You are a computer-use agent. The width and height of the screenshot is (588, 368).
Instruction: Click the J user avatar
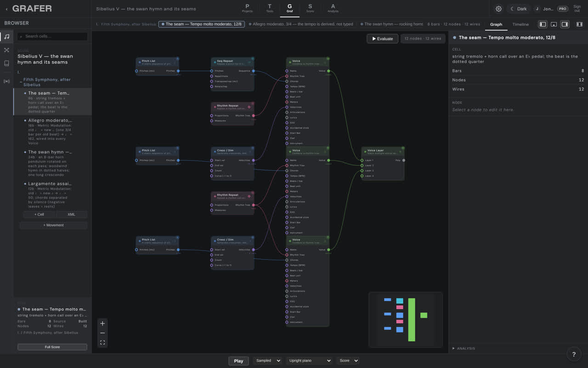click(537, 9)
